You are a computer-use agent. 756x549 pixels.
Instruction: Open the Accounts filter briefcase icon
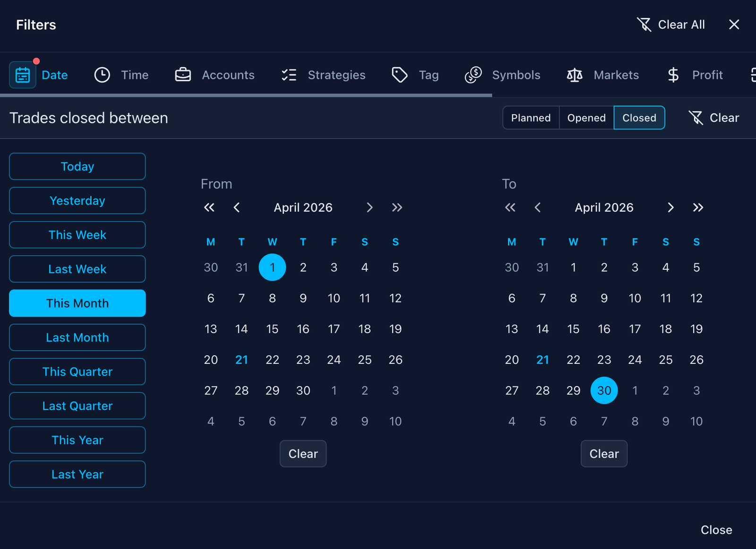(183, 75)
